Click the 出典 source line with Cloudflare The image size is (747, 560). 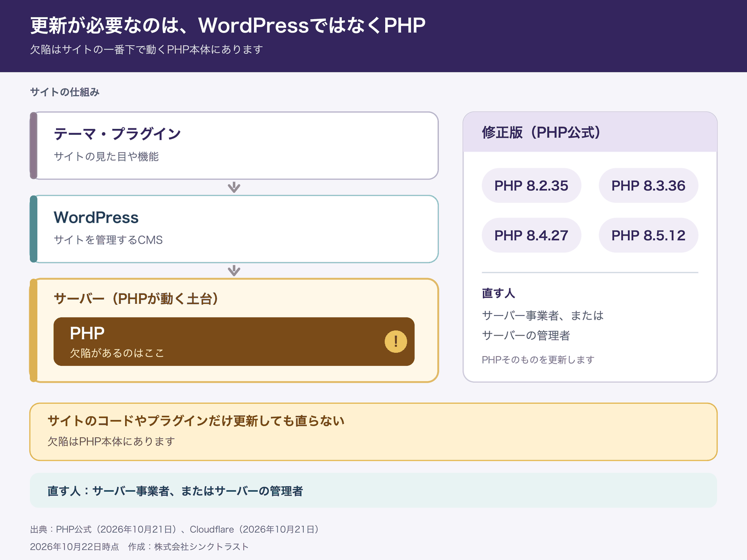(174, 529)
